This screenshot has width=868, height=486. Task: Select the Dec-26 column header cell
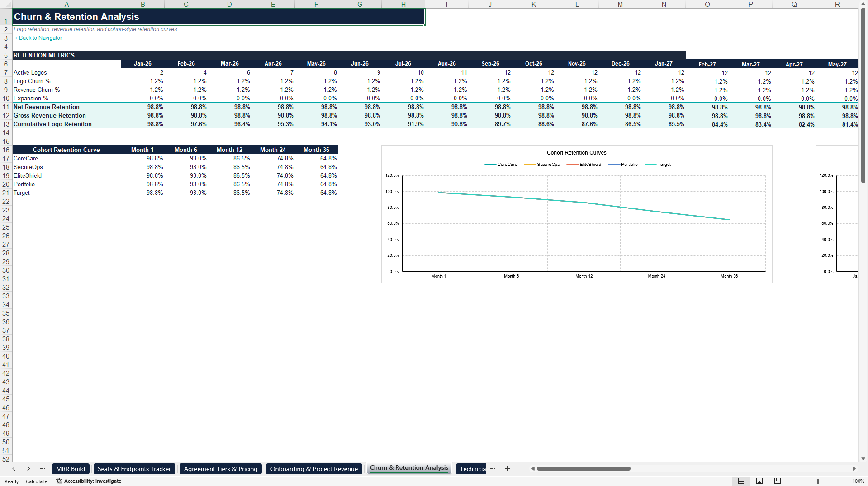tap(620, 64)
